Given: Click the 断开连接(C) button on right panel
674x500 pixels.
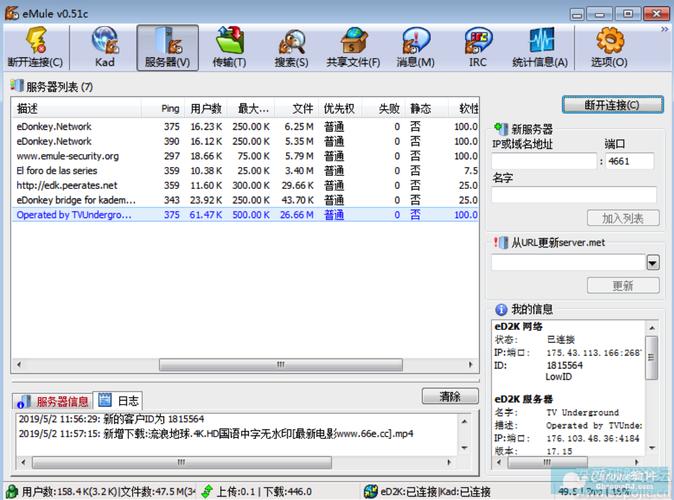Looking at the screenshot, I should [x=613, y=105].
